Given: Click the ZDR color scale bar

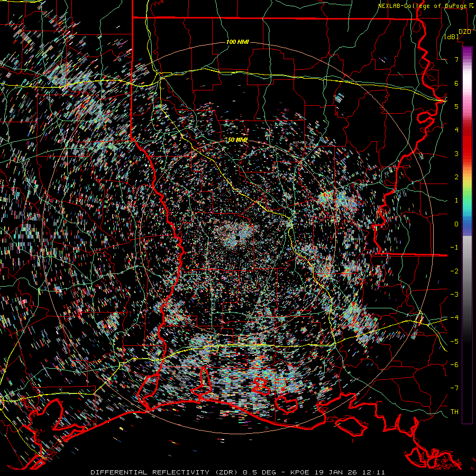Looking at the screenshot, I should [x=467, y=235].
